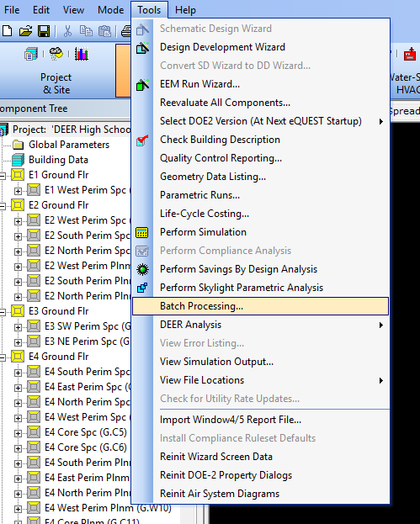Click the red Water-Side HVAC icon
Screen dimensions: 420x524
(x=410, y=54)
